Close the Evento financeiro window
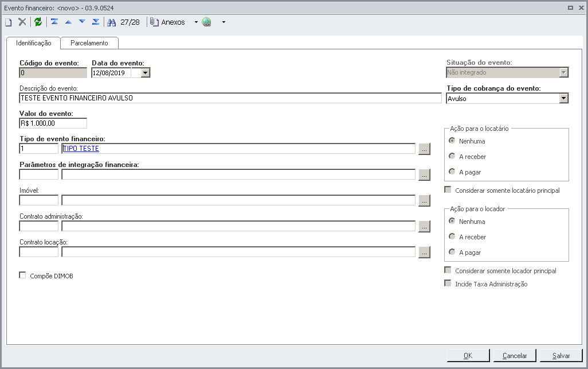This screenshot has width=588, height=369. 581,7
